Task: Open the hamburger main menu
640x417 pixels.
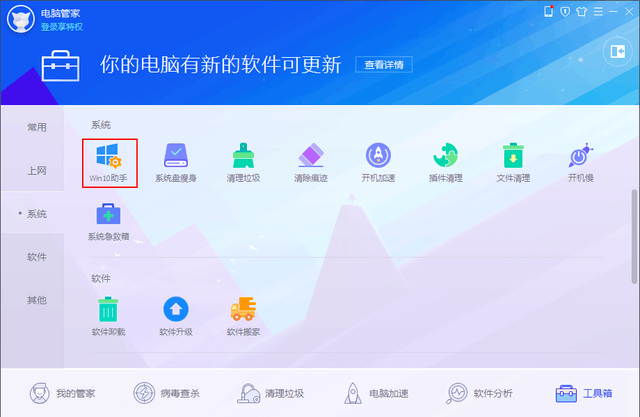Action: pos(598,12)
